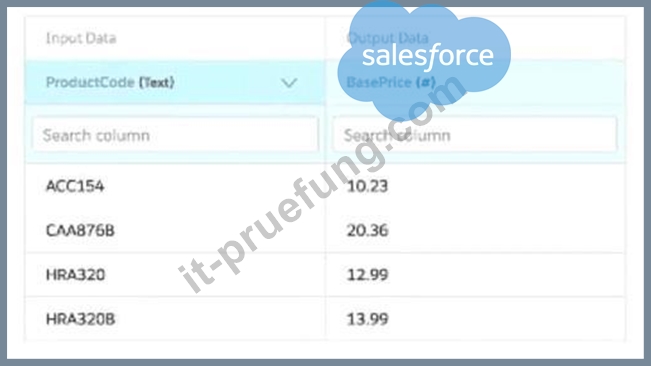
Task: Select the BasePrice column header
Action: (475, 82)
